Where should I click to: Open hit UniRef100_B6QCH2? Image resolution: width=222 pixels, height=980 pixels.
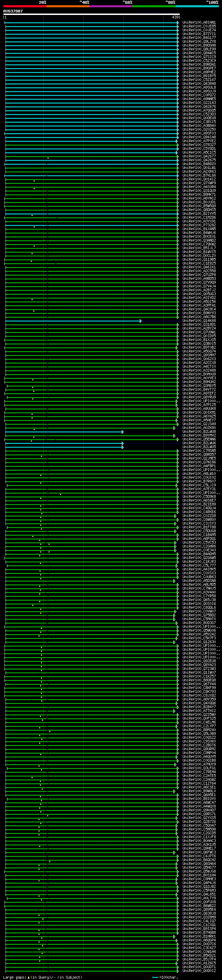(x=199, y=860)
